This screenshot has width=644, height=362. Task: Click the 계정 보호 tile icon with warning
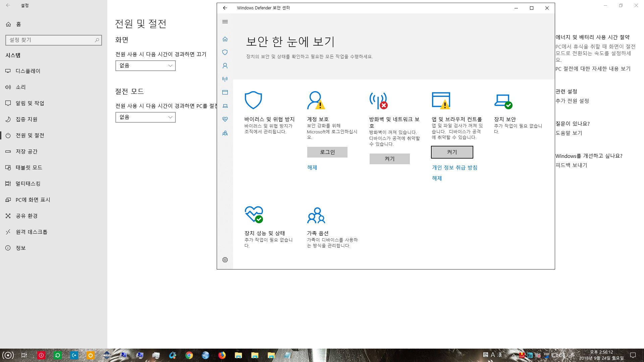point(316,100)
